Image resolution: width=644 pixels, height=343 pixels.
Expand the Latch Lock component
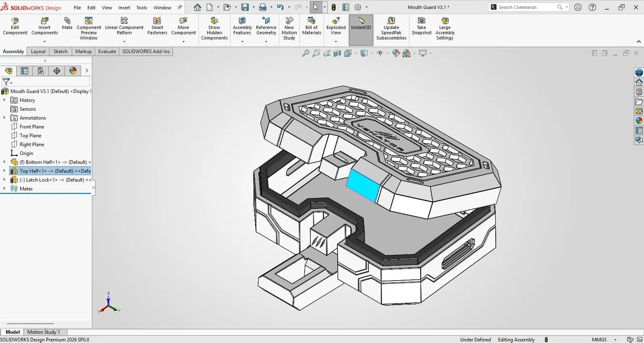pos(4,180)
